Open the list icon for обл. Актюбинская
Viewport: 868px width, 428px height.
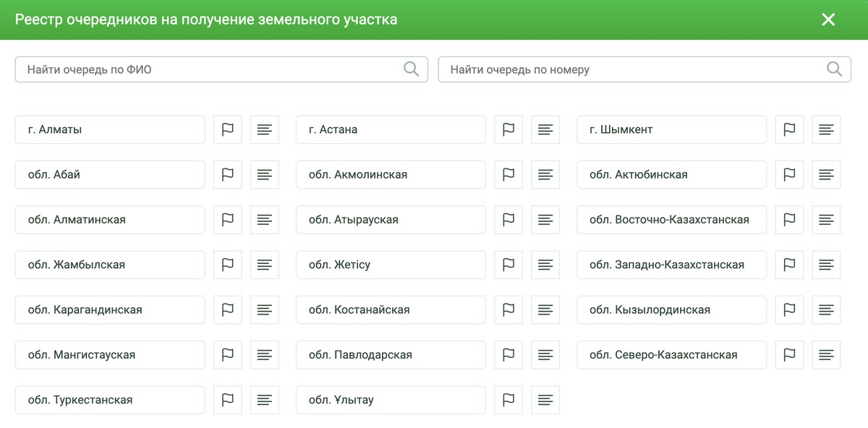[827, 174]
